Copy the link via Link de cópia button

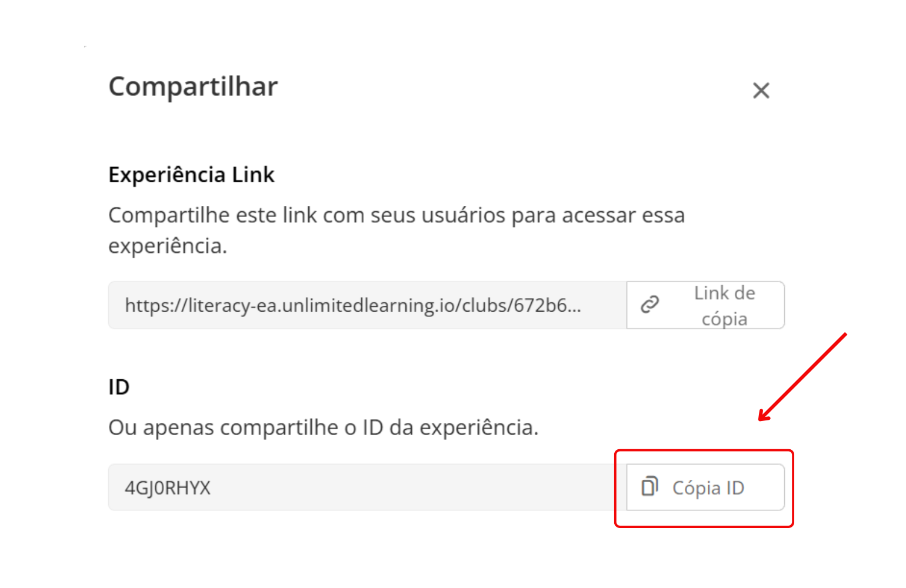[x=705, y=305]
